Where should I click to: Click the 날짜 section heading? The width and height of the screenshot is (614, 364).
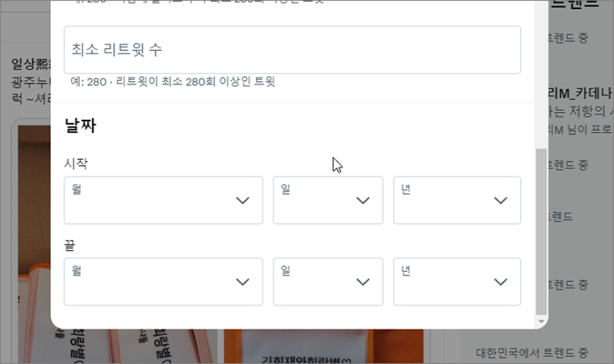click(80, 126)
